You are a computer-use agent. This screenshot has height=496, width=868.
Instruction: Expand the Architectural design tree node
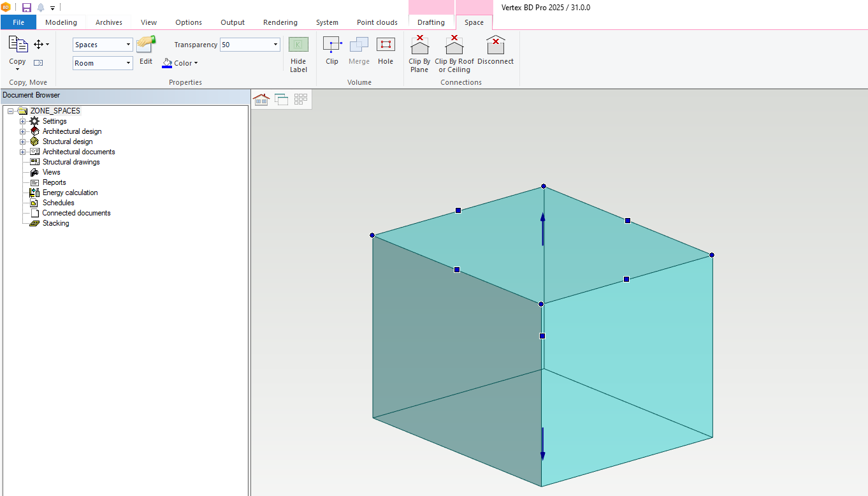tap(23, 131)
